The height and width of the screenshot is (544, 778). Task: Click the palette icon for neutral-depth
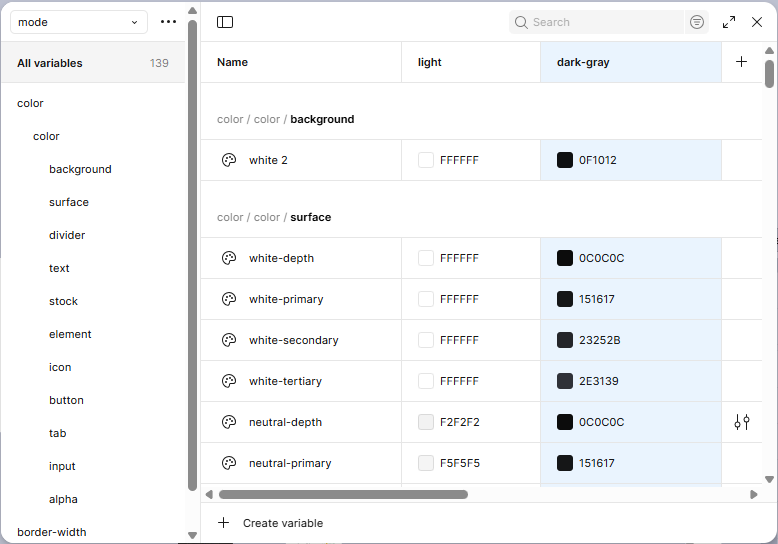[x=229, y=422]
